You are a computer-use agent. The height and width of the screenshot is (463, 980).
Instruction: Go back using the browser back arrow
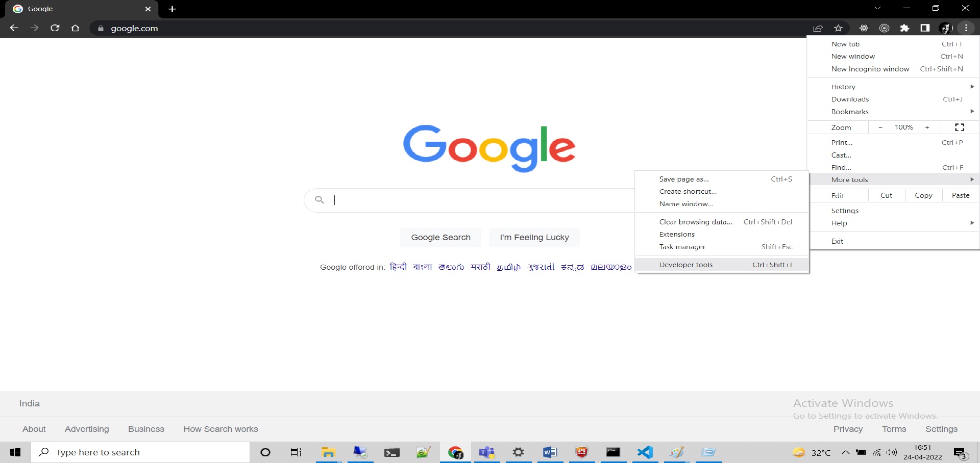[x=14, y=28]
